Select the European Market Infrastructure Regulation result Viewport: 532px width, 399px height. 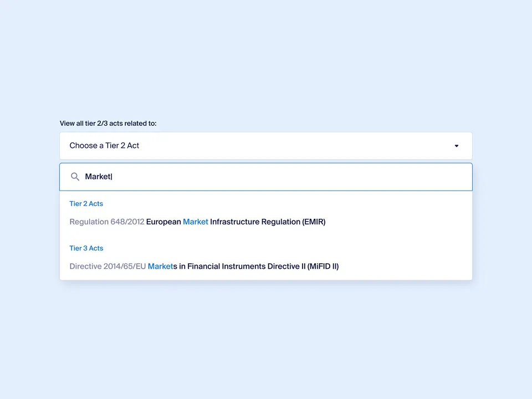tap(197, 222)
